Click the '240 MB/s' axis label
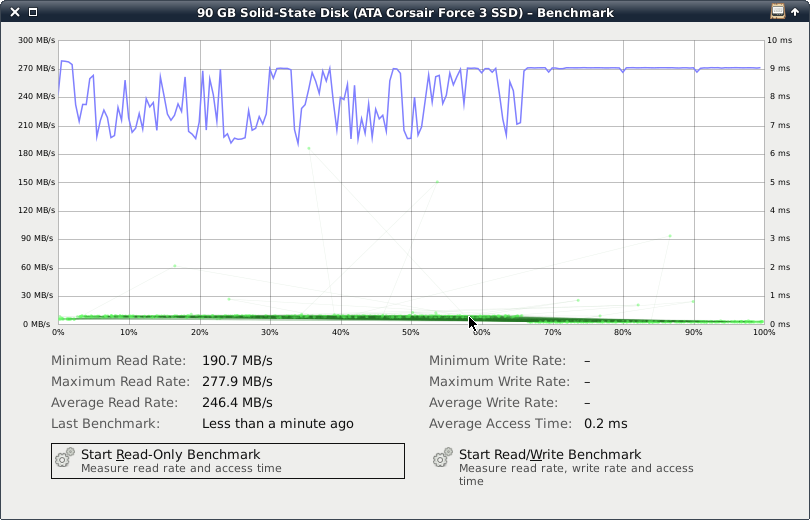Viewport: 810px width, 520px height. (36, 97)
